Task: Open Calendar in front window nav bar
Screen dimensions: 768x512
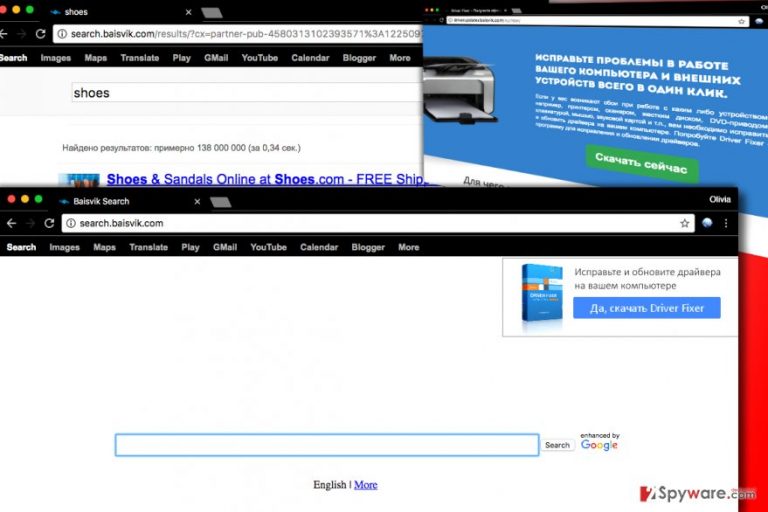Action: coord(319,247)
